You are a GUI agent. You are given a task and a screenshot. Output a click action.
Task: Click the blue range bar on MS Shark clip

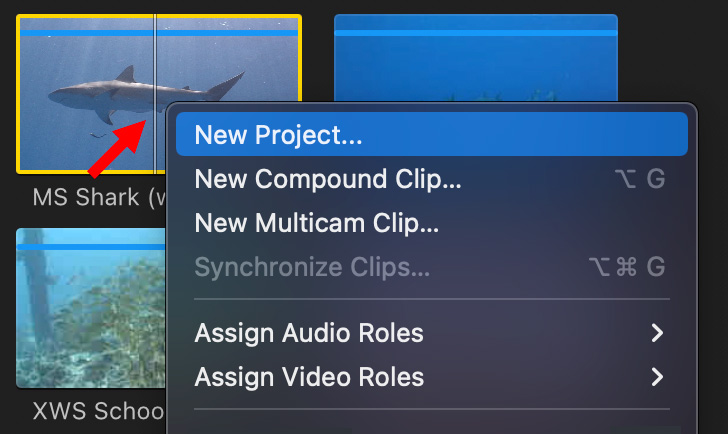pos(159,33)
